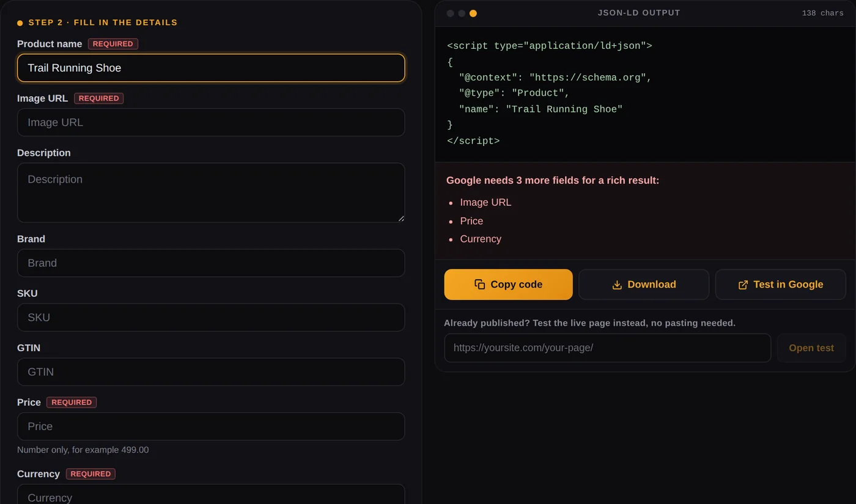Click the Step 2 Fill in the details heading
This screenshot has width=856, height=504.
click(x=103, y=23)
